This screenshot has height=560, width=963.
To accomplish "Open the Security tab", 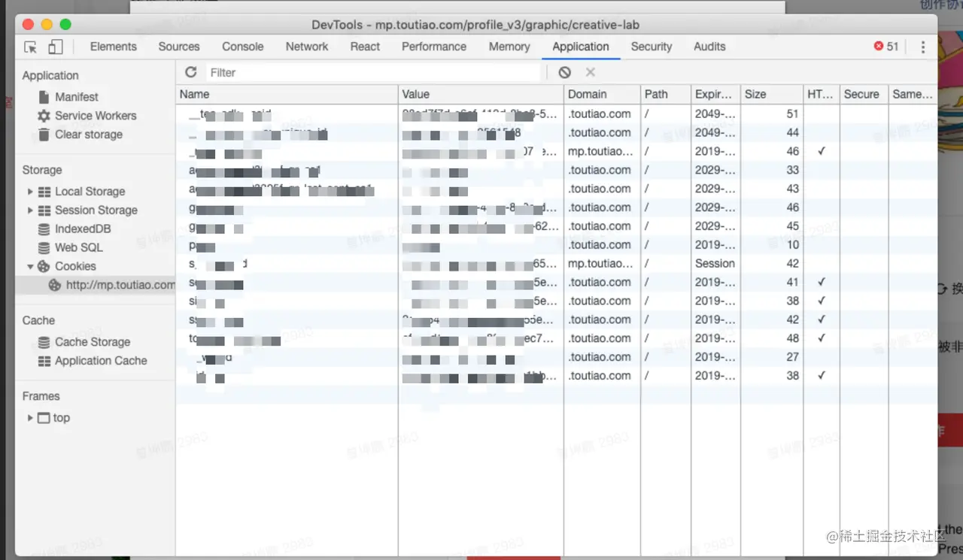I will pyautogui.click(x=652, y=47).
